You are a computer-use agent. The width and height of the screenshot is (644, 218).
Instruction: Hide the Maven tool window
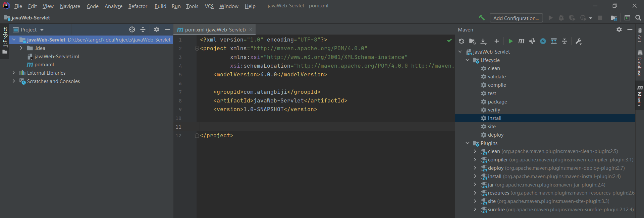pos(630,29)
